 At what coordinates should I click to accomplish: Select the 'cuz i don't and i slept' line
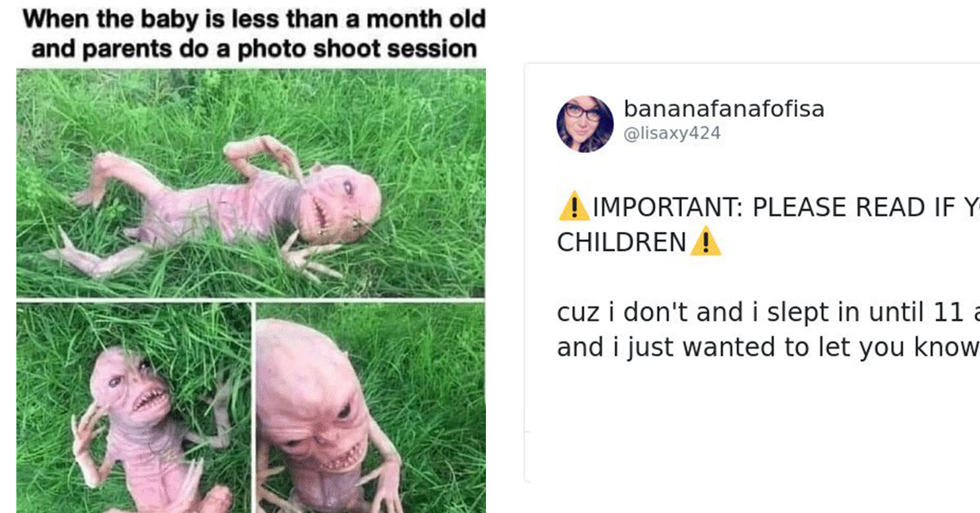tap(768, 312)
